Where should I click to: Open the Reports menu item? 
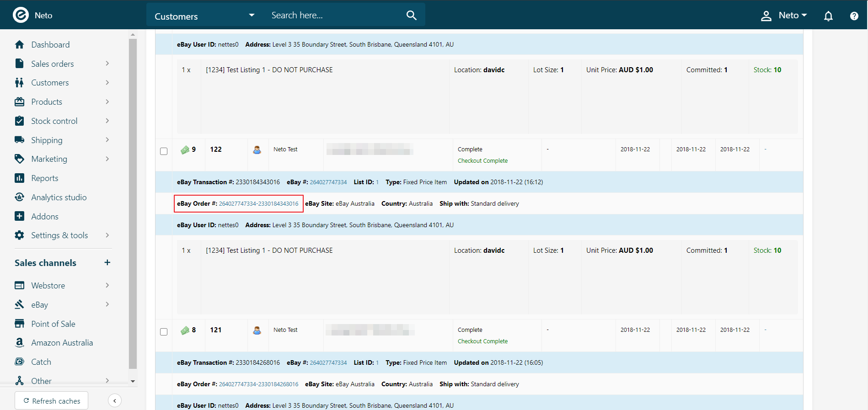[x=44, y=178]
